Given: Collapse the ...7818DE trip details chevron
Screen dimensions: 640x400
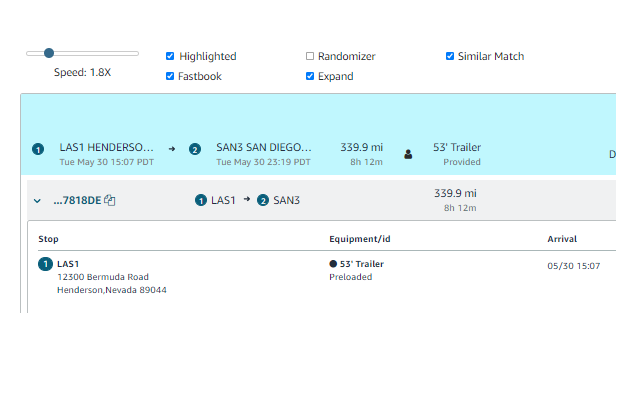Looking at the screenshot, I should click(x=37, y=201).
